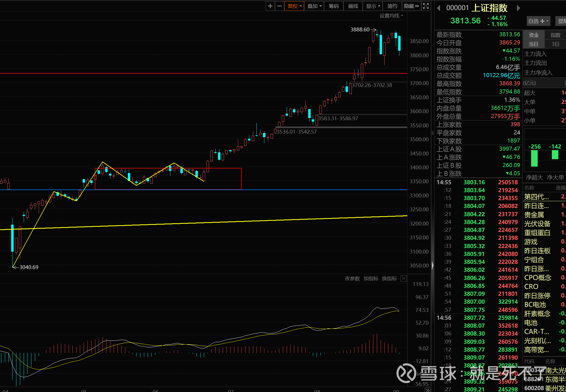Click the -256 green net inflow bar
Image resolution: width=566 pixels, height=392 pixels.
click(534, 158)
